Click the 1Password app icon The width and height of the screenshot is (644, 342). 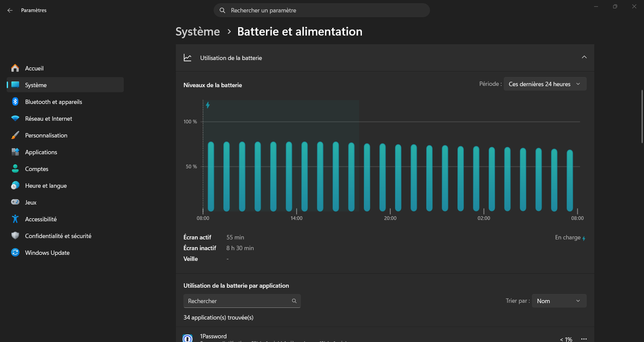[x=187, y=338]
